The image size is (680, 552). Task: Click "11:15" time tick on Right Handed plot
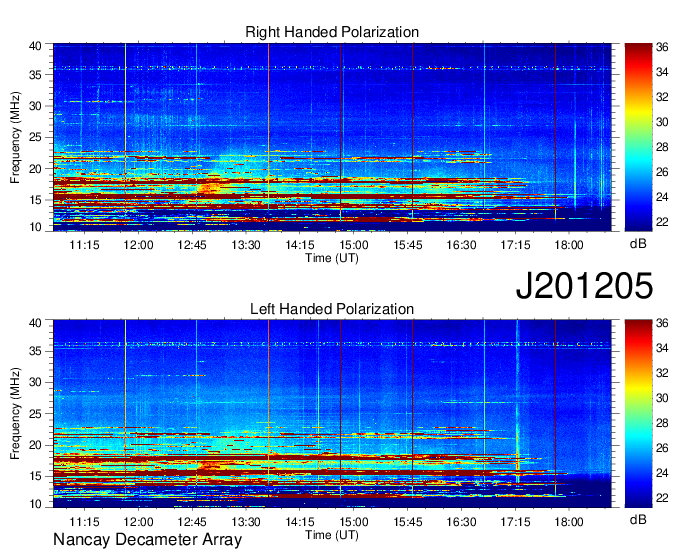pyautogui.click(x=85, y=245)
